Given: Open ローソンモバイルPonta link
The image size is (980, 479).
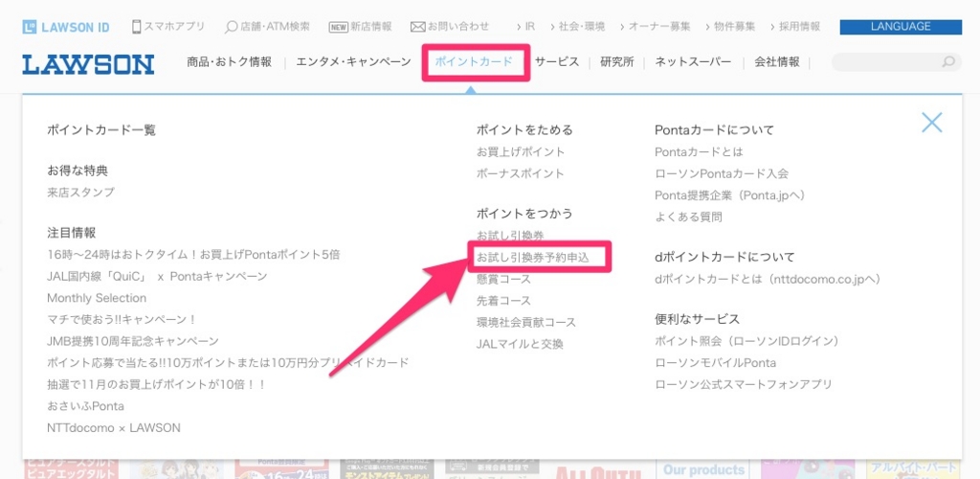Looking at the screenshot, I should coord(716,363).
